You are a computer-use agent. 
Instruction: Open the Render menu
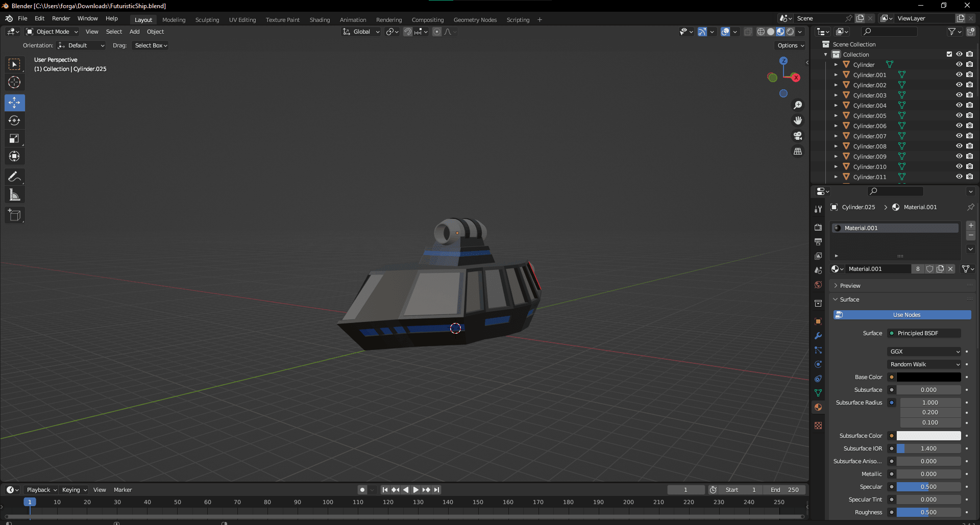[61, 18]
